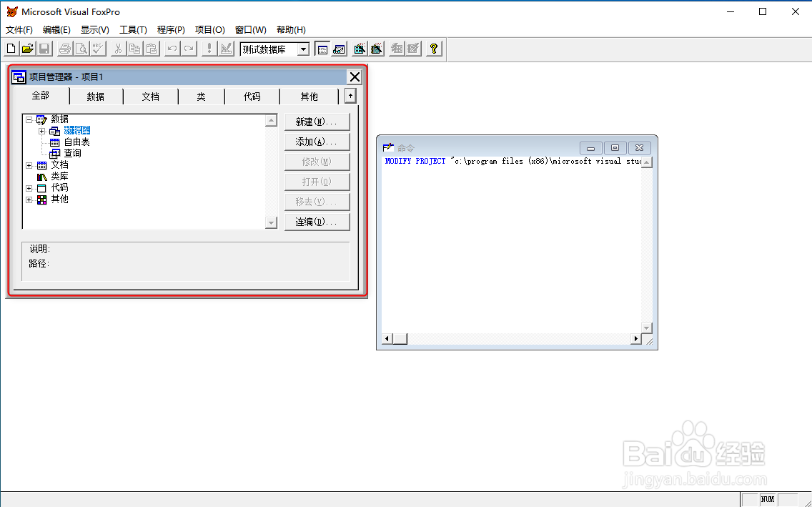Expand the 文档 tree node
The width and height of the screenshot is (812, 507).
coord(29,166)
